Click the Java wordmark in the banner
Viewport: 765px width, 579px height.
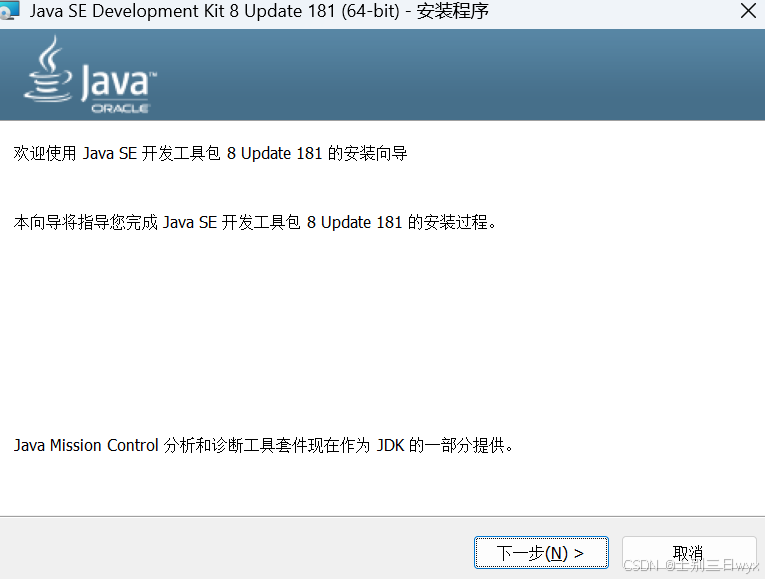[116, 82]
